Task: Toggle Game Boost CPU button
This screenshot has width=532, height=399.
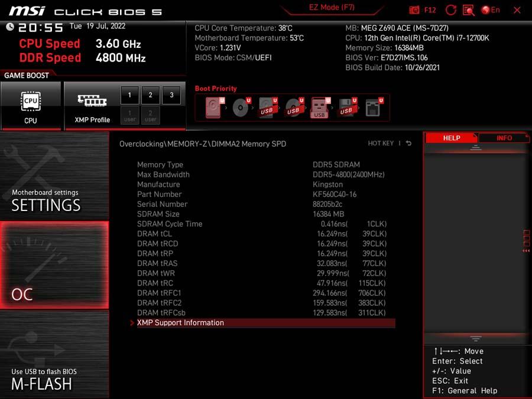Action: (31, 106)
